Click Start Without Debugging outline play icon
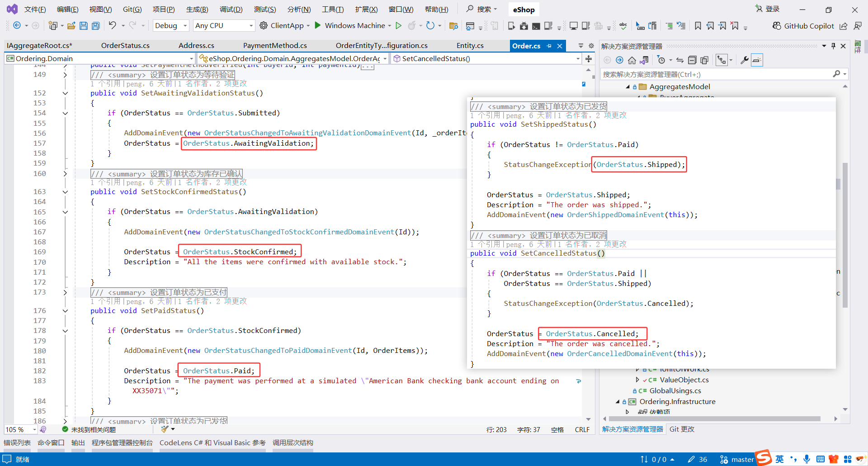The image size is (868, 466). tap(399, 26)
